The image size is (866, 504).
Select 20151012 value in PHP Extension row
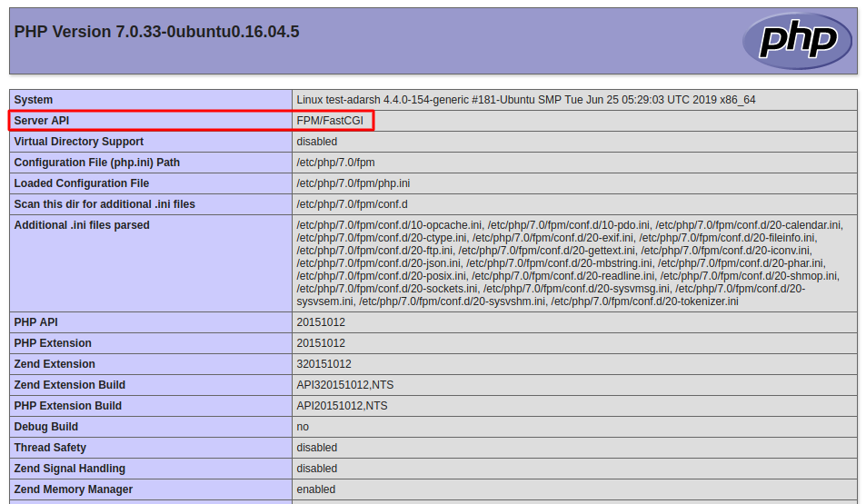pos(321,344)
